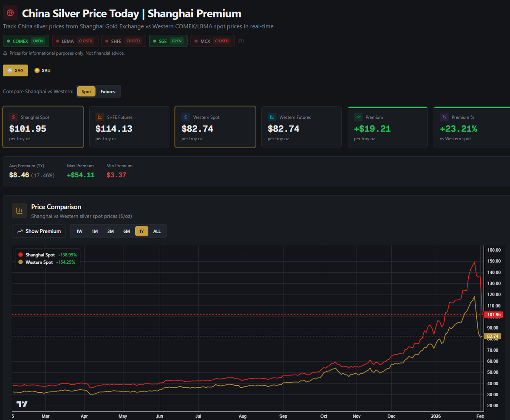Select the 3M time range tab
This screenshot has height=420, width=510.
pyautogui.click(x=110, y=231)
